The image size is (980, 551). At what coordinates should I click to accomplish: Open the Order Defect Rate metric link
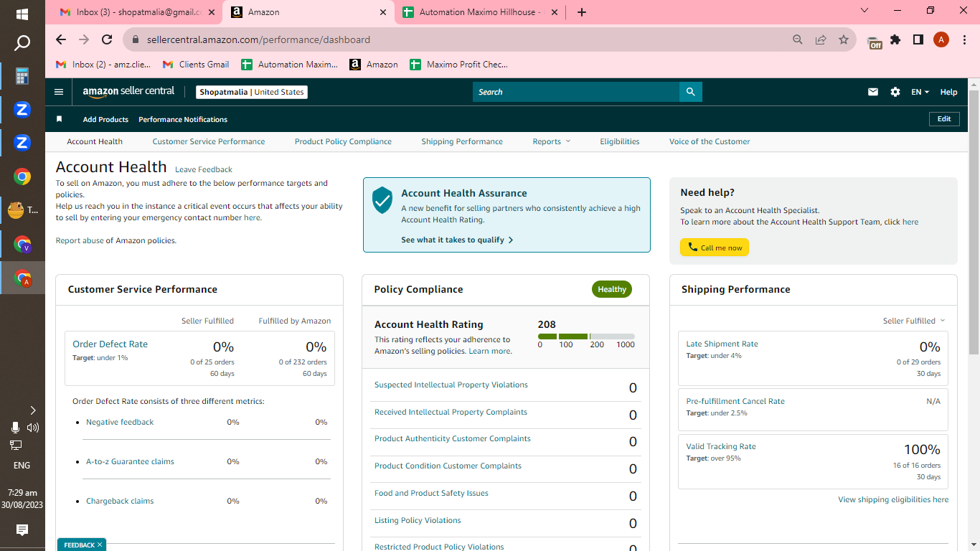[110, 344]
